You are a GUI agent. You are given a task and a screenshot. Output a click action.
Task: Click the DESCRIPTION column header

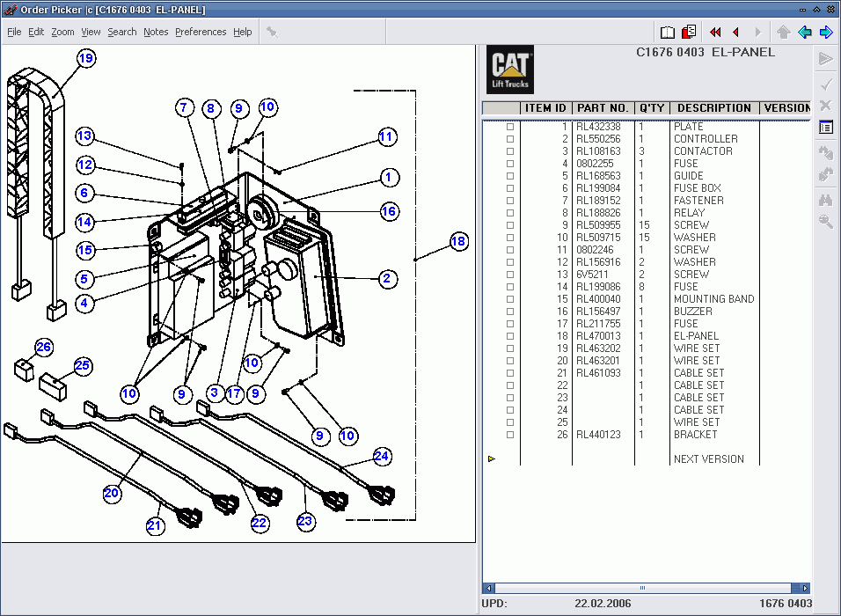(x=714, y=108)
